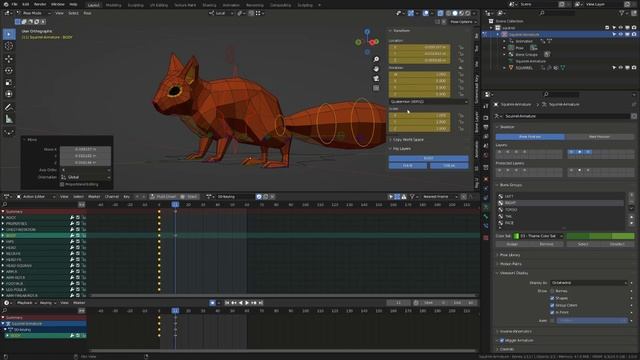The width and height of the screenshot is (640, 360).
Task: Open the Quaternion rotation mode dropdown
Action: coord(428,102)
